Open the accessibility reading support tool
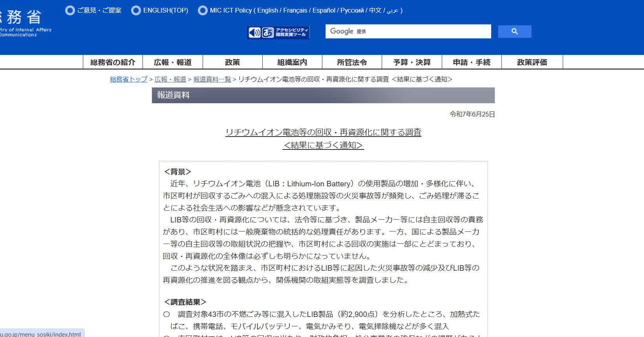 (278, 32)
